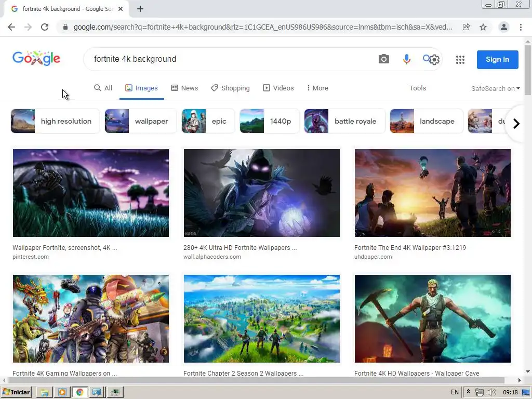Show hidden tray icons with the up arrow
532x399 pixels.
(468, 392)
